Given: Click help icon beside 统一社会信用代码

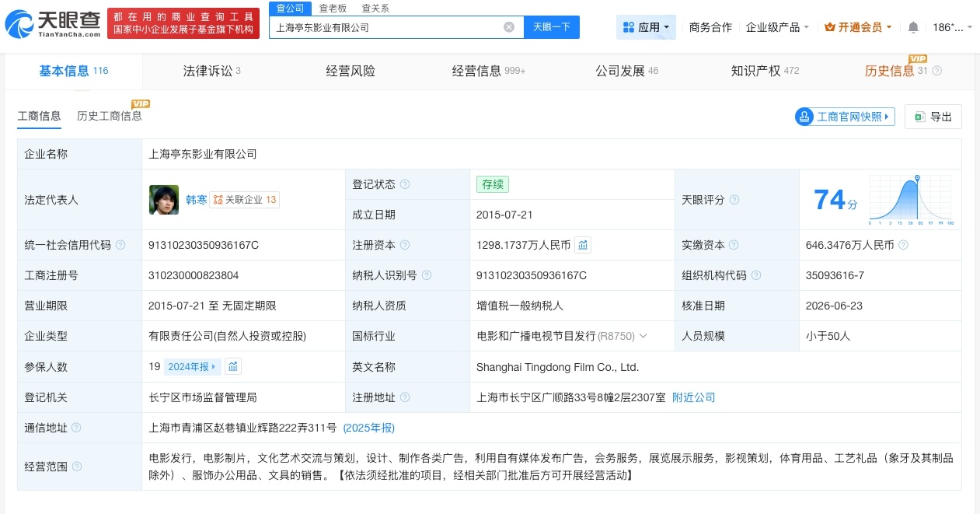Looking at the screenshot, I should click(x=120, y=245).
